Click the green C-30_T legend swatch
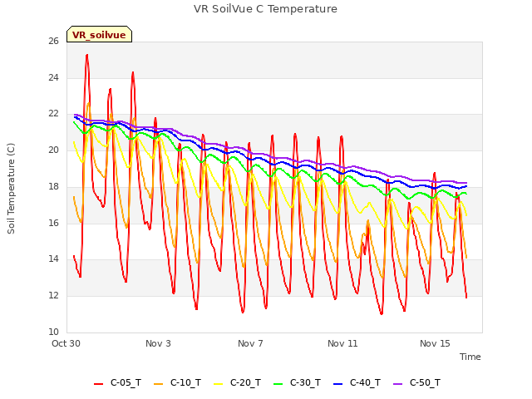 [x=278, y=384]
